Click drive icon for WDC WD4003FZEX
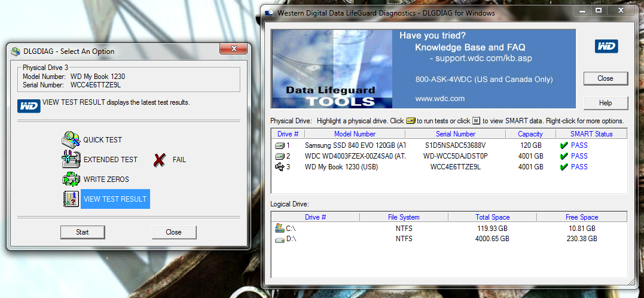This screenshot has height=298, width=644. pyautogui.click(x=280, y=156)
